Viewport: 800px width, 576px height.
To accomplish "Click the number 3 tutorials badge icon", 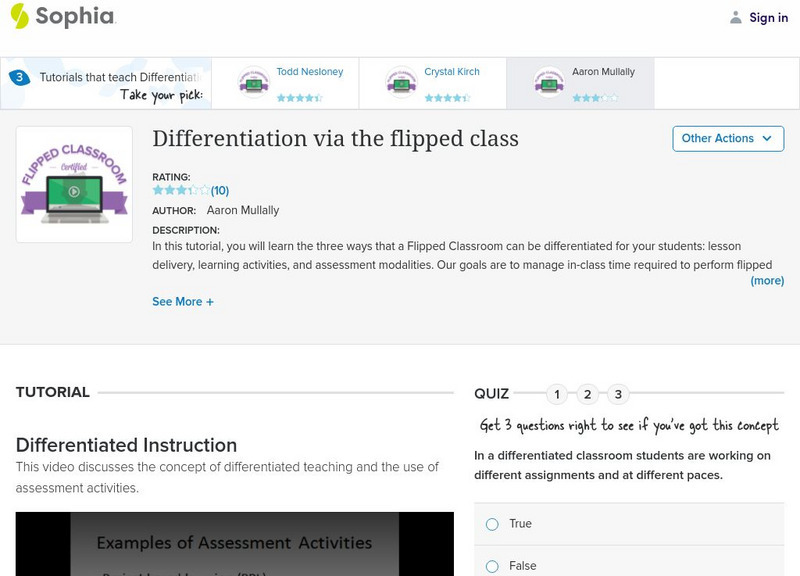I will [18, 77].
